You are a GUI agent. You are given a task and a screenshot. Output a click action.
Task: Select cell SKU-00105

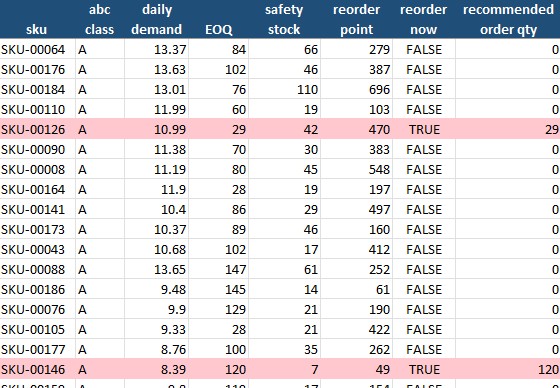pyautogui.click(x=37, y=329)
